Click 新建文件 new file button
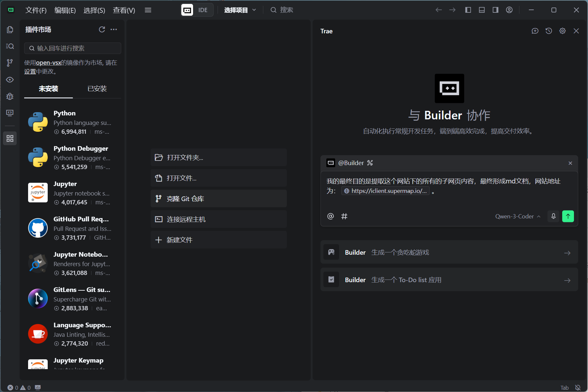This screenshot has width=588, height=392. click(219, 240)
